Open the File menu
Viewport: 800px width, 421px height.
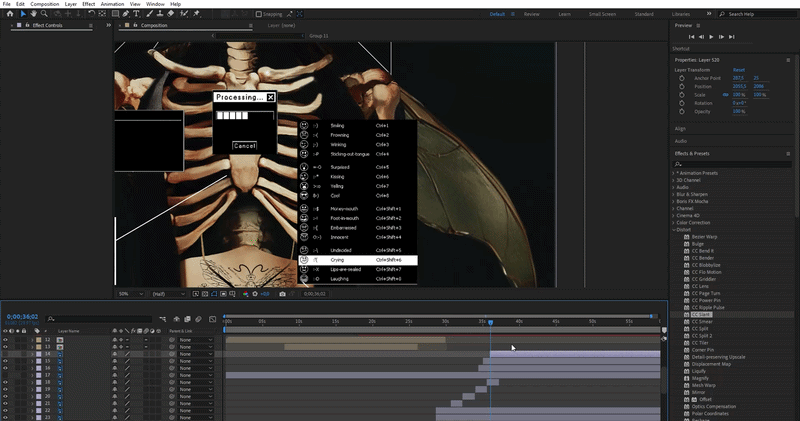point(6,4)
